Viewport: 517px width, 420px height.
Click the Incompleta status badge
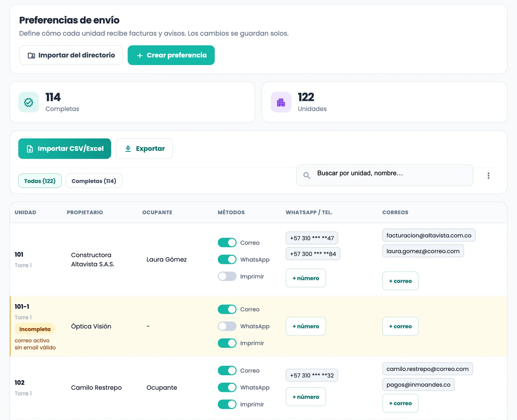point(35,329)
